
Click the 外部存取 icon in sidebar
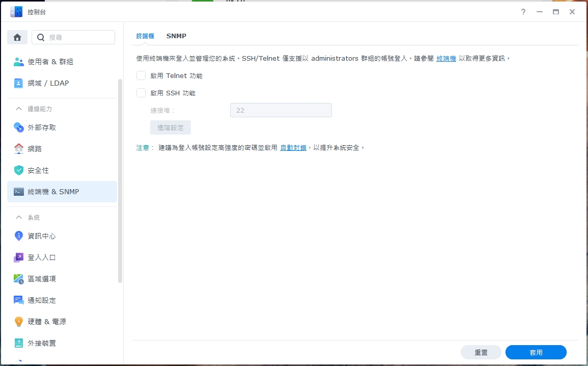click(18, 127)
